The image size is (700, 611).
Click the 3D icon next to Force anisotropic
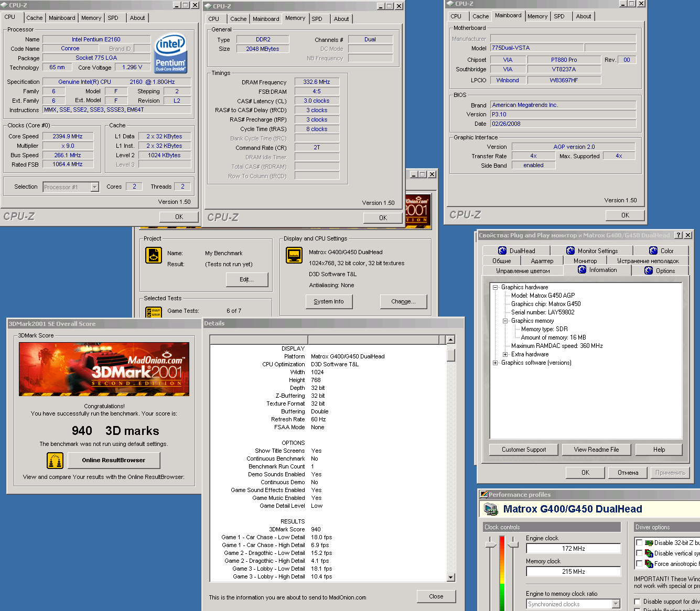(649, 564)
